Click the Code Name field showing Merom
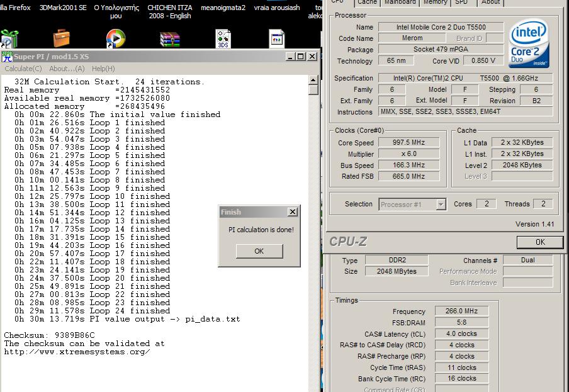The height and width of the screenshot is (392, 569). [412, 38]
